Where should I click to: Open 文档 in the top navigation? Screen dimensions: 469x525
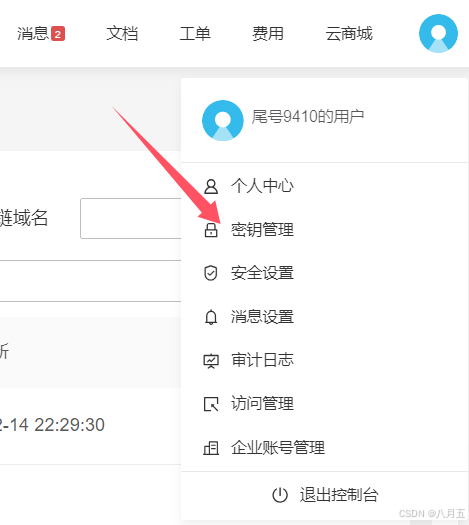[x=122, y=33]
